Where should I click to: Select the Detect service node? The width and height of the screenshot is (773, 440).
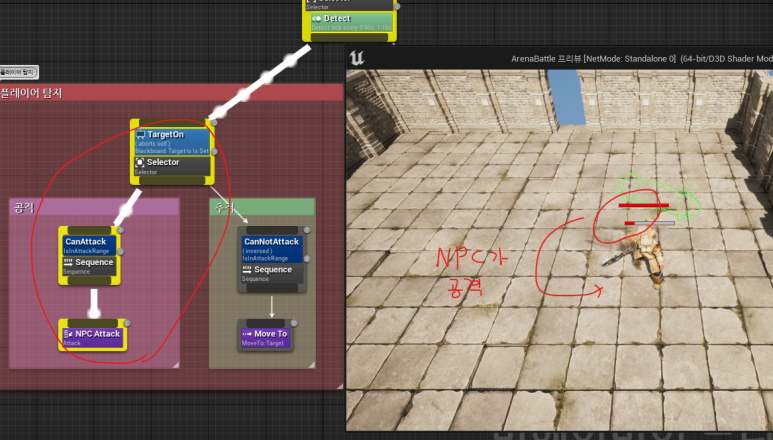[351, 22]
